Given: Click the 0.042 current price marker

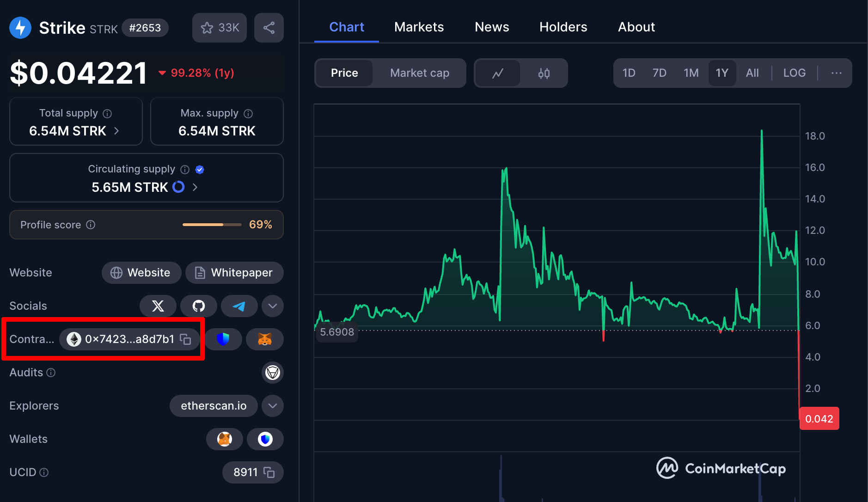Looking at the screenshot, I should [x=819, y=419].
